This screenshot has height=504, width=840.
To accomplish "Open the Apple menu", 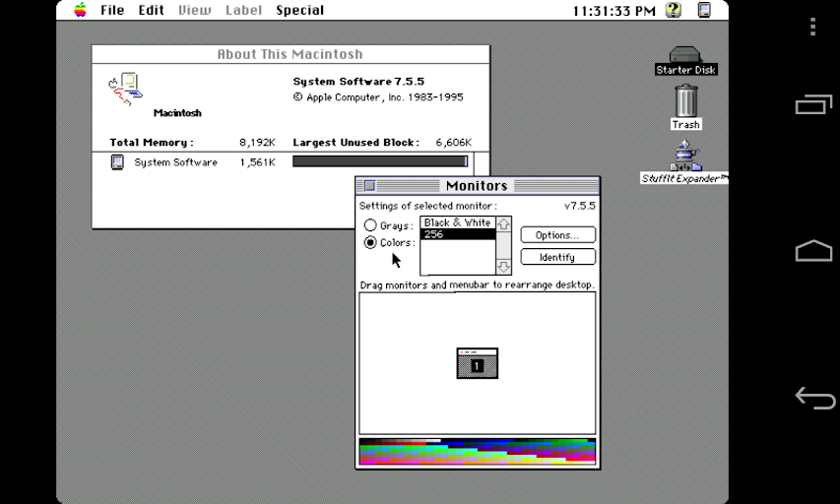I will [81, 10].
